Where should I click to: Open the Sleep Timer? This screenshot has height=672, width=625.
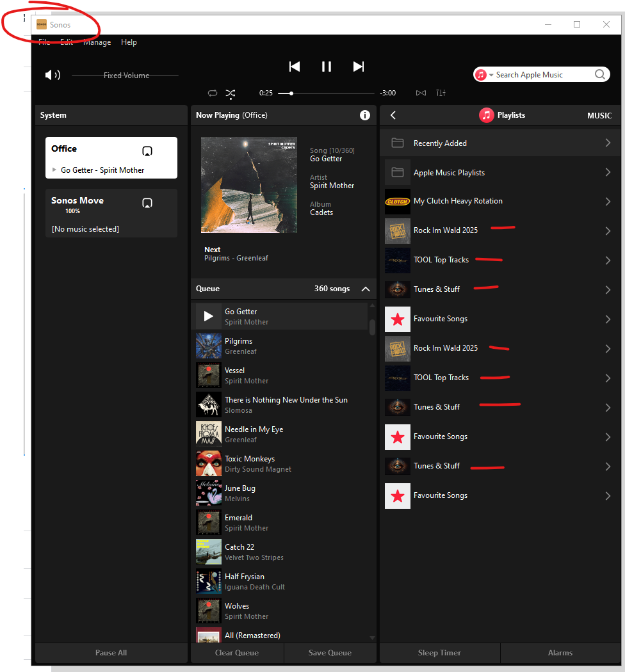[440, 653]
